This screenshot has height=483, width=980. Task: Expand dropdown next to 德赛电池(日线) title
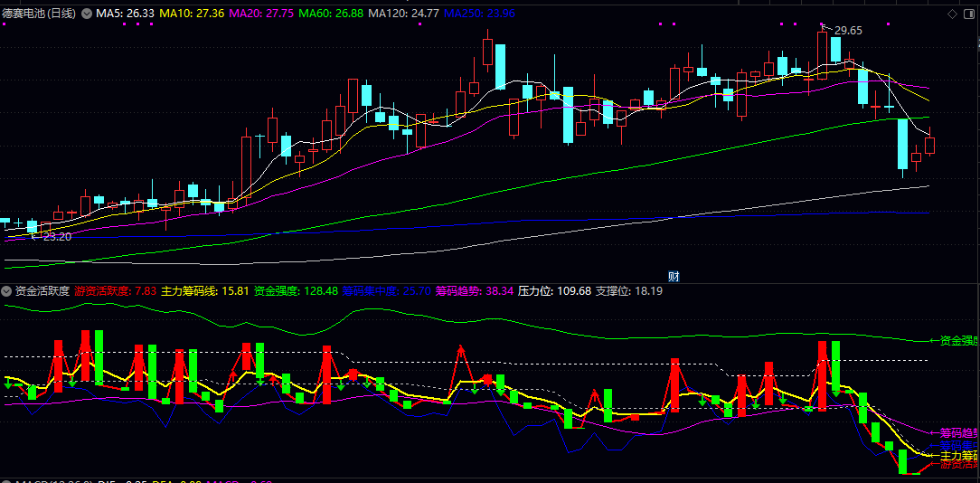tap(87, 14)
